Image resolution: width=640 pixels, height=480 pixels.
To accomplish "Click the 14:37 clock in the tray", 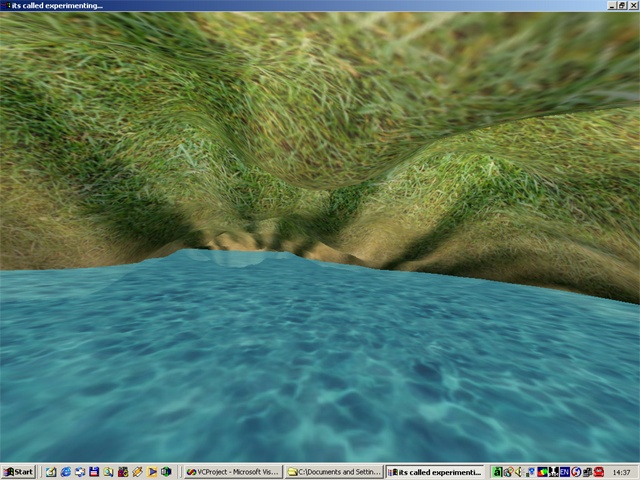I will (x=621, y=471).
